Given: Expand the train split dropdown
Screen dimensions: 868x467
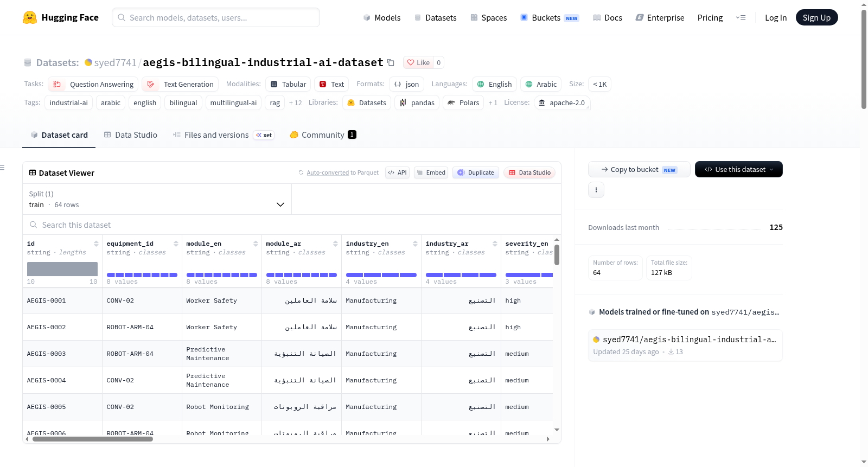Looking at the screenshot, I should pos(157,199).
